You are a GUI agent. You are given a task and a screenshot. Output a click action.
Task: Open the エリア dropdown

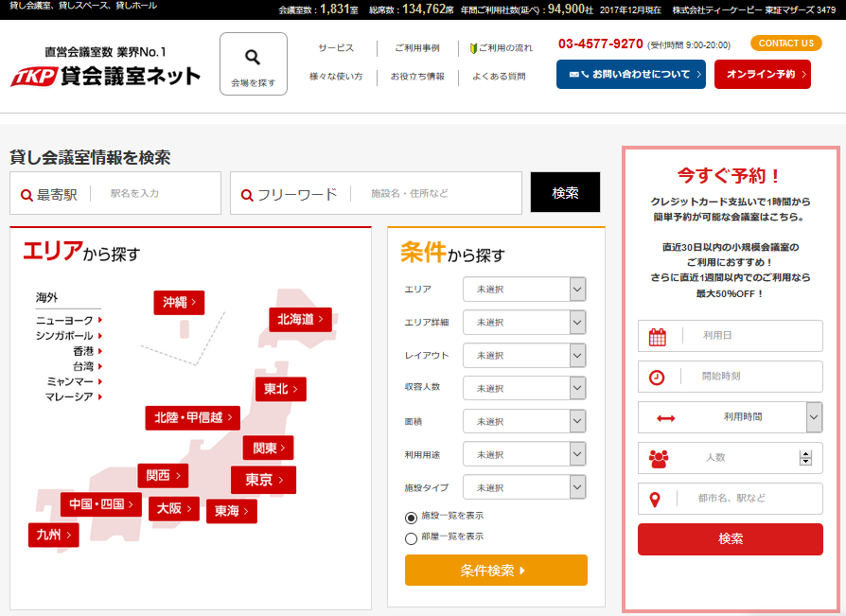(524, 290)
